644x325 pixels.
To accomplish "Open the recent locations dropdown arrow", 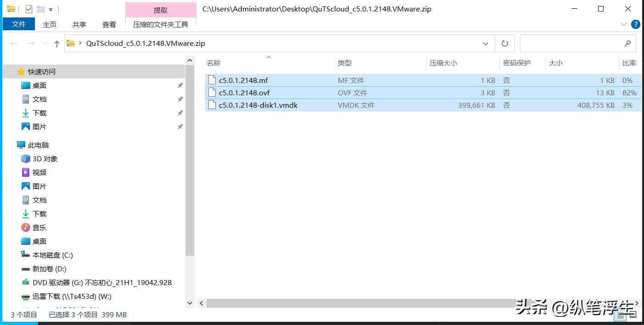I will coord(45,44).
